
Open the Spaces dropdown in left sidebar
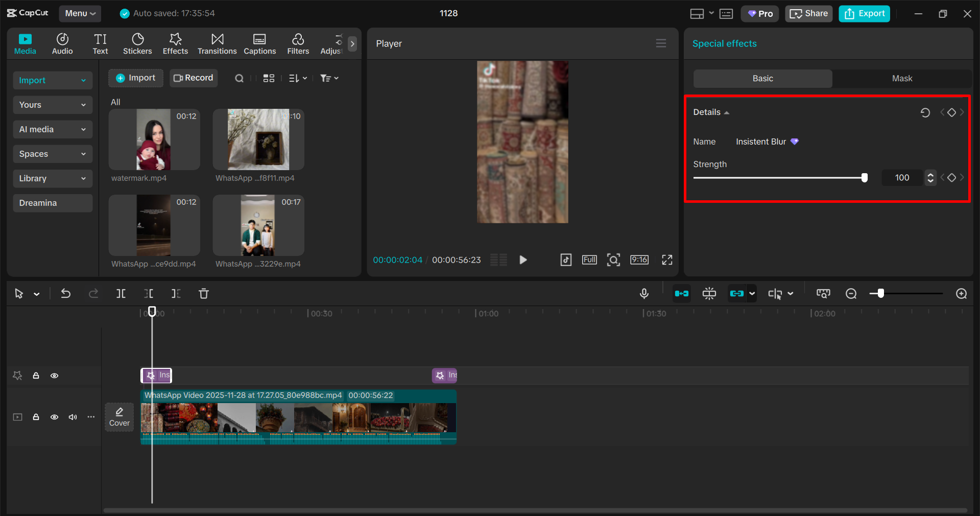(52, 154)
